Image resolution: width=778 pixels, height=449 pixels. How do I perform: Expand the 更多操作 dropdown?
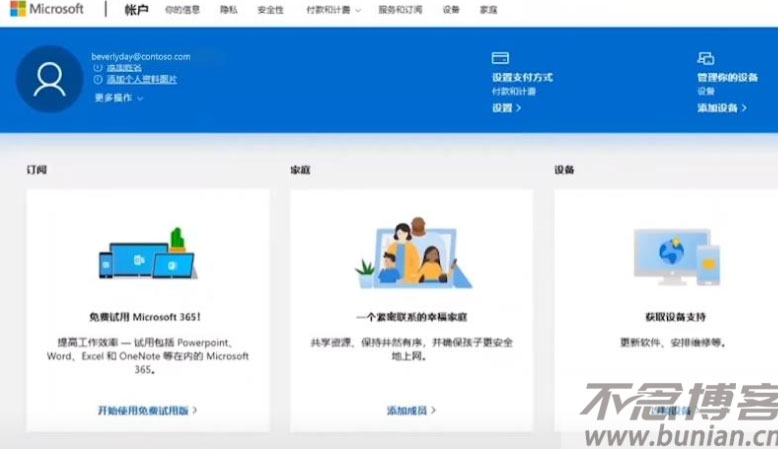[119, 98]
